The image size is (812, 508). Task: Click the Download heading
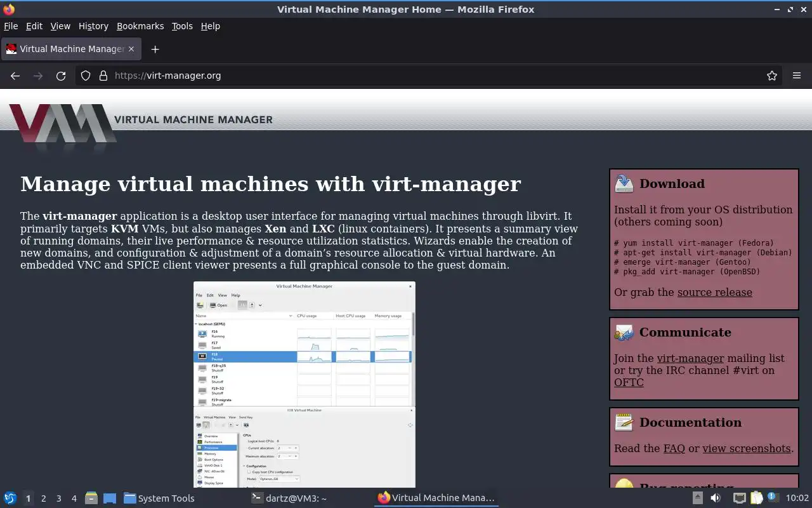coord(672,184)
